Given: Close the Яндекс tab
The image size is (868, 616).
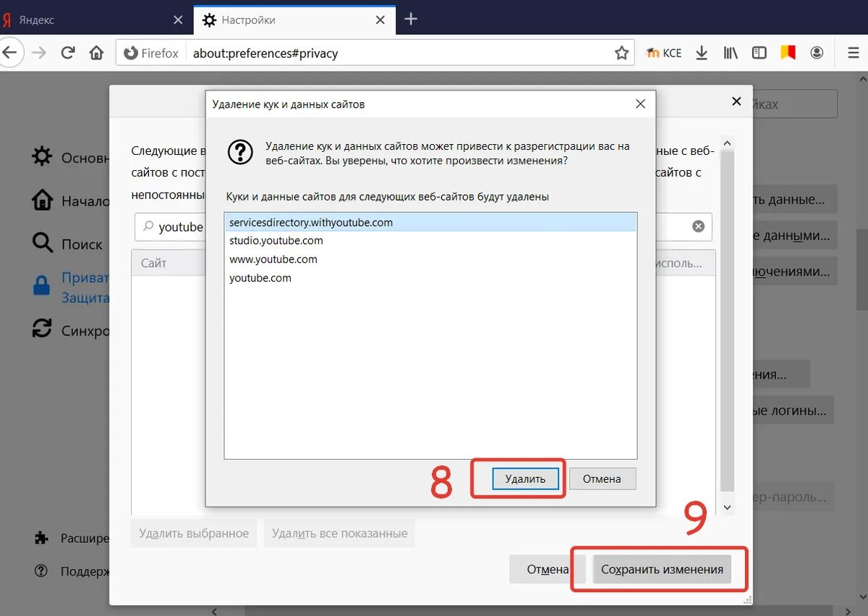Looking at the screenshot, I should [x=178, y=20].
